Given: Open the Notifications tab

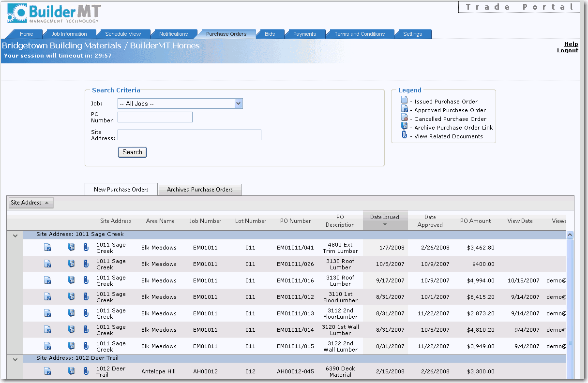Looking at the screenshot, I should tap(173, 34).
